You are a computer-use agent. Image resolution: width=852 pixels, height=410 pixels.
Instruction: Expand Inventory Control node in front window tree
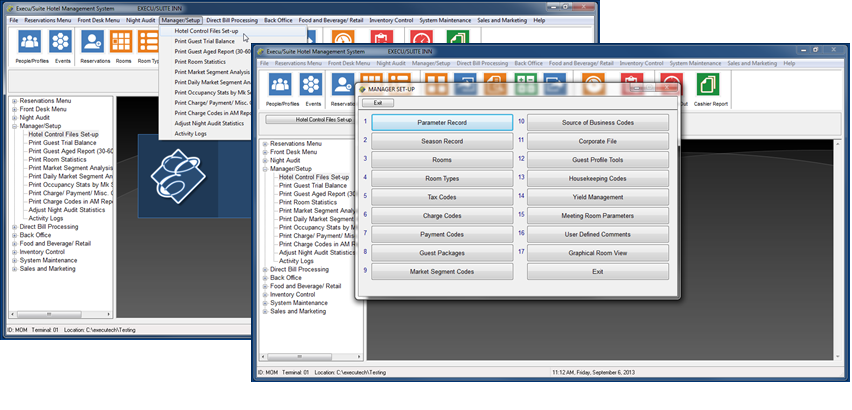(265, 295)
